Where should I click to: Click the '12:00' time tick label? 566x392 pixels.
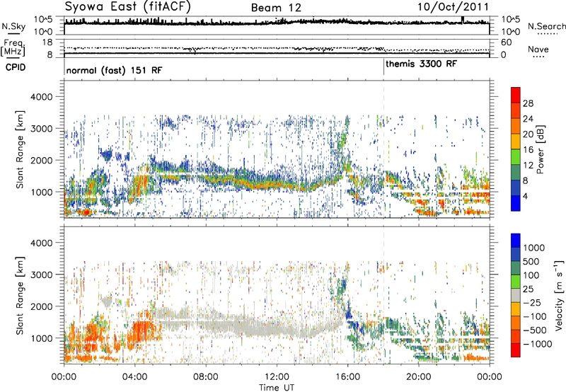tap(277, 377)
